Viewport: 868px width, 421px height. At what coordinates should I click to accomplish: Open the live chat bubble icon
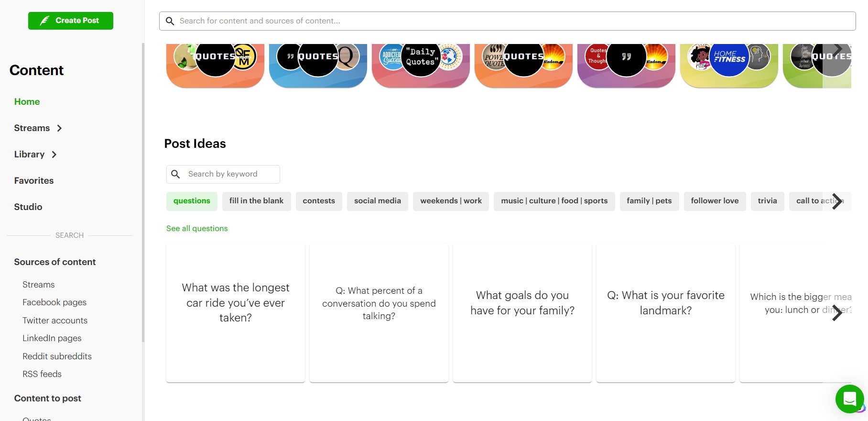point(849,399)
